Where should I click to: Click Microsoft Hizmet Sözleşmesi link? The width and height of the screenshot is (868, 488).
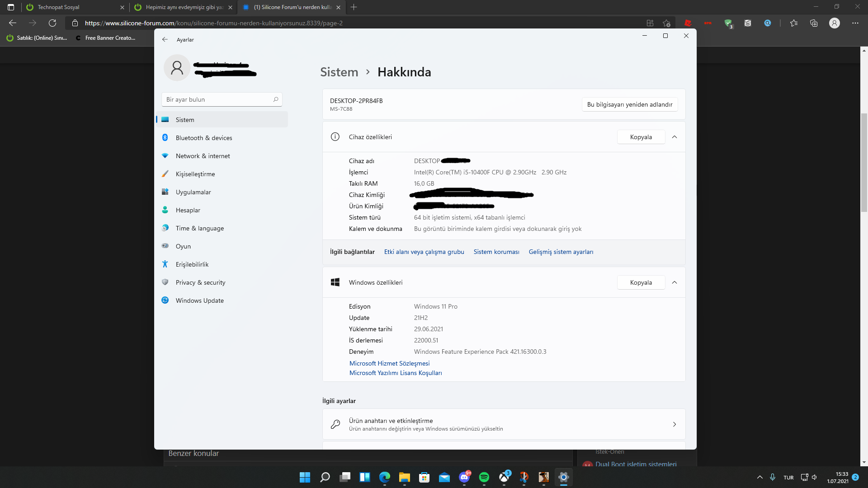[x=389, y=363]
